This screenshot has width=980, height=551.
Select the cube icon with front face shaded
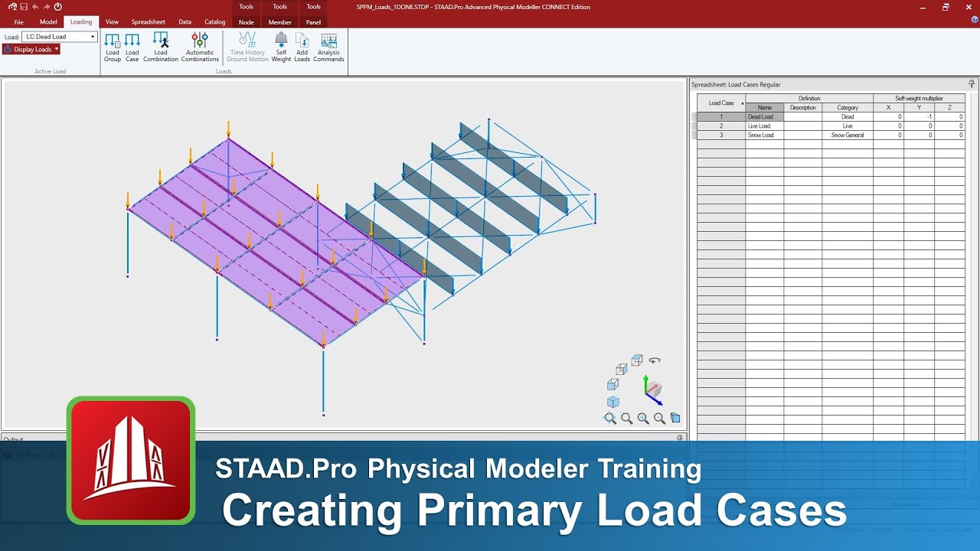612,384
